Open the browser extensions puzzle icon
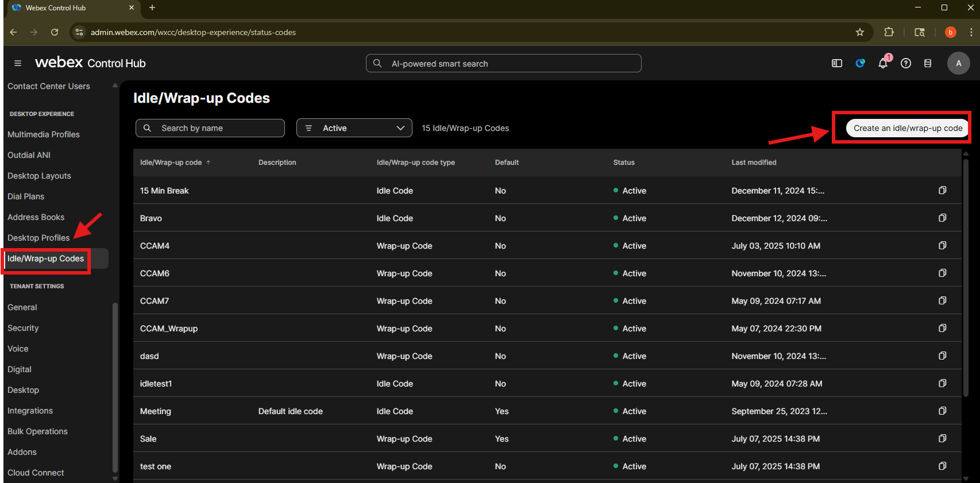The height and width of the screenshot is (483, 980). tap(889, 32)
